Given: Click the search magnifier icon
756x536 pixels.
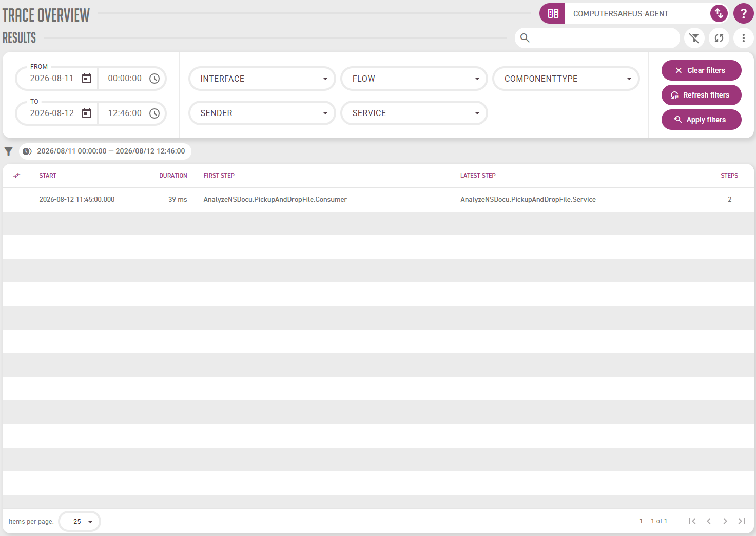Looking at the screenshot, I should [525, 38].
